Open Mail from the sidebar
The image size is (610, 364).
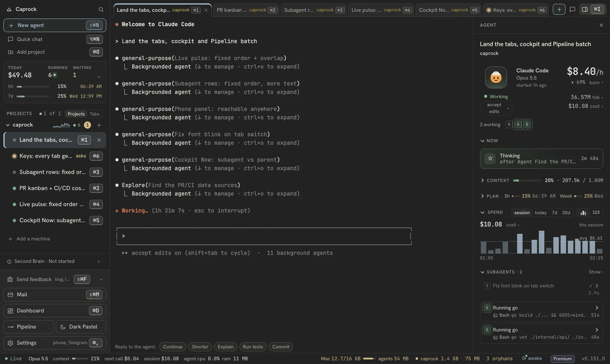pos(55,294)
